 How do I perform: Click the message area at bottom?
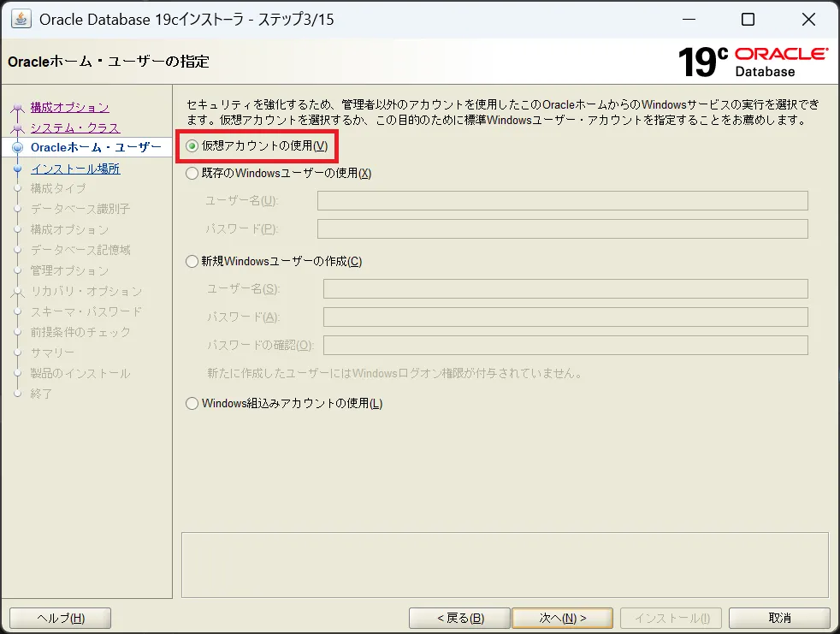[x=505, y=565]
